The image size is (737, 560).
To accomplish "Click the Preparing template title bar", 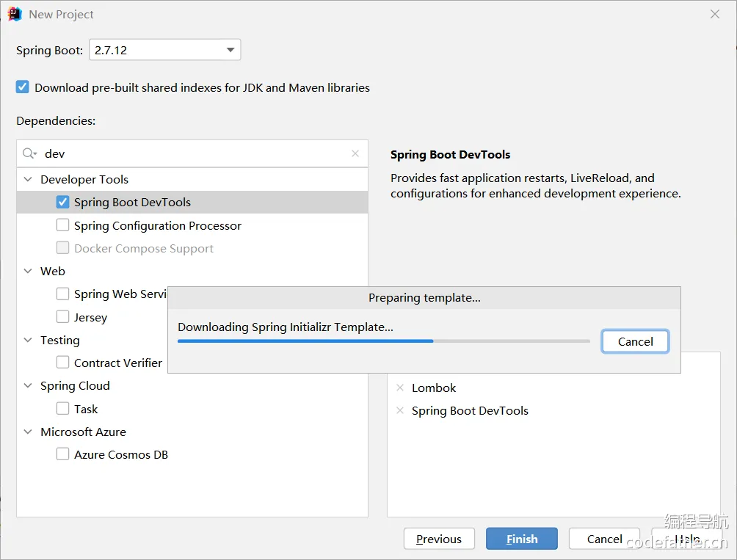I will tap(424, 298).
